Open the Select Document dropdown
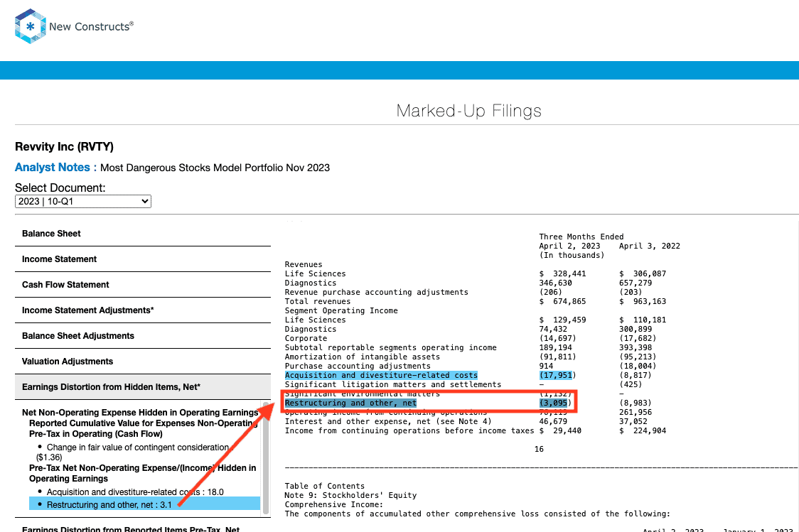This screenshot has width=799, height=532. (x=83, y=202)
